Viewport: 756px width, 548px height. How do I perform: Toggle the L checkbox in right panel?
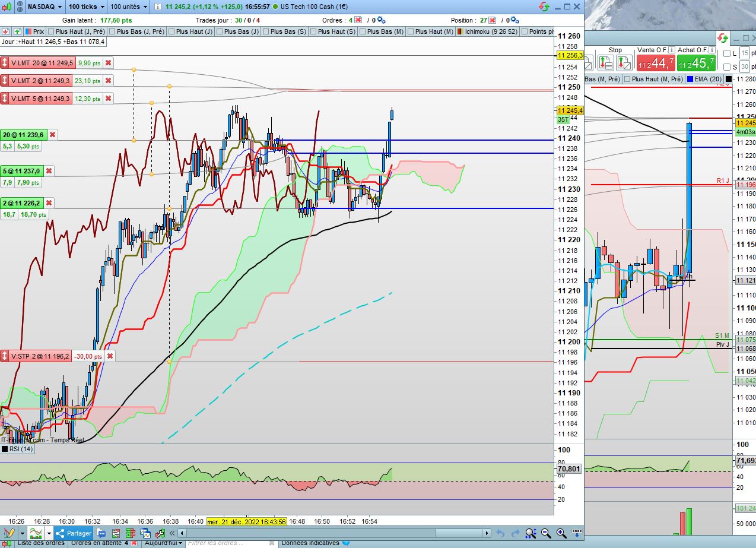click(727, 53)
